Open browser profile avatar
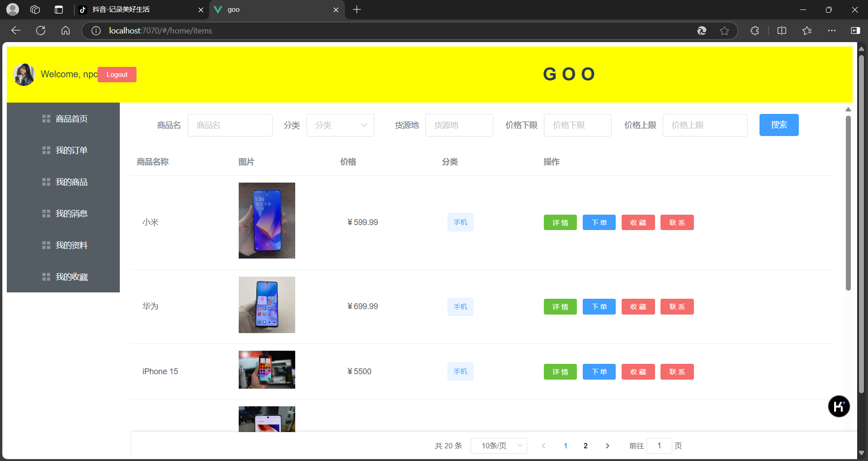The height and width of the screenshot is (461, 868). click(13, 9)
